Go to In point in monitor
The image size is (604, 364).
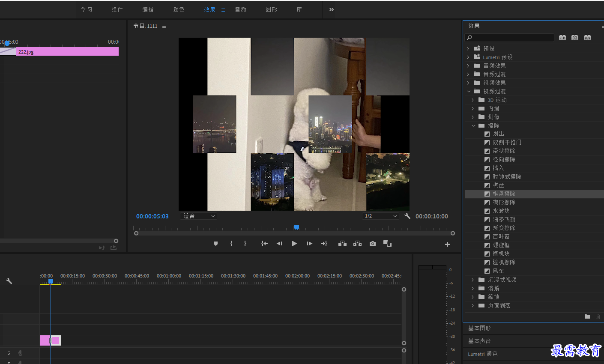265,244
